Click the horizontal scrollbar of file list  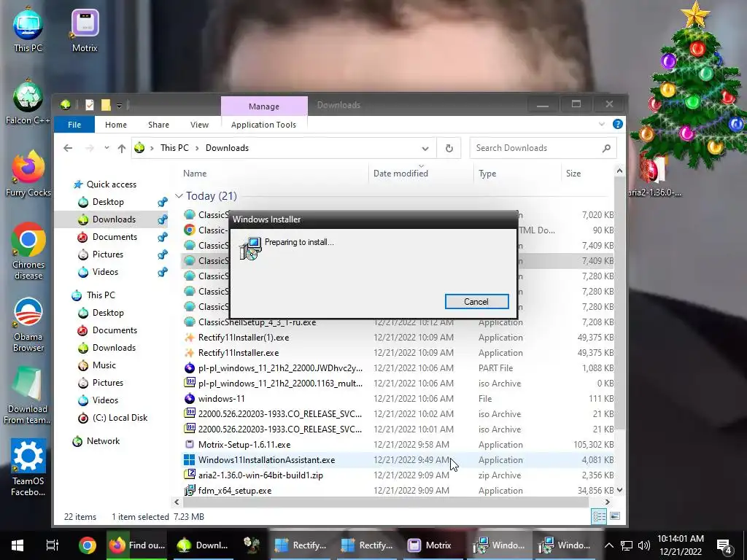(x=387, y=502)
